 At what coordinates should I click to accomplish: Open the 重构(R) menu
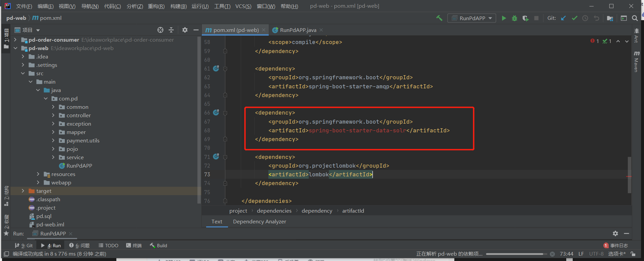[156, 6]
